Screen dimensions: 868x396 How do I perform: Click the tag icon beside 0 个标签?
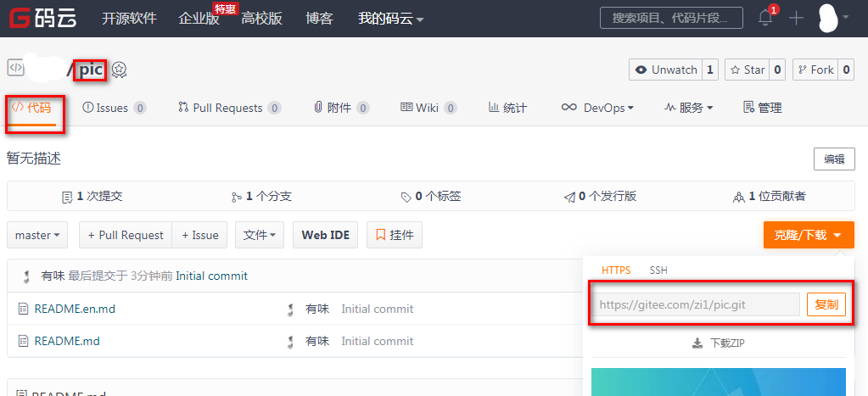[x=406, y=197]
